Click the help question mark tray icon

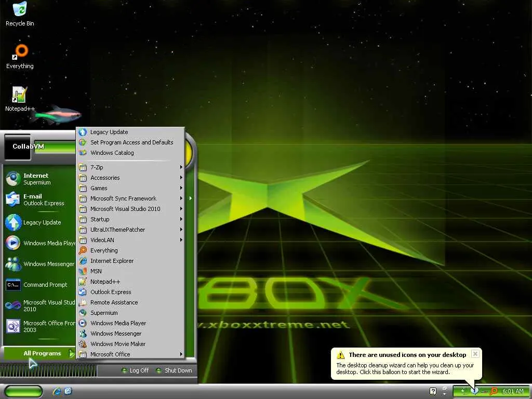(x=433, y=391)
